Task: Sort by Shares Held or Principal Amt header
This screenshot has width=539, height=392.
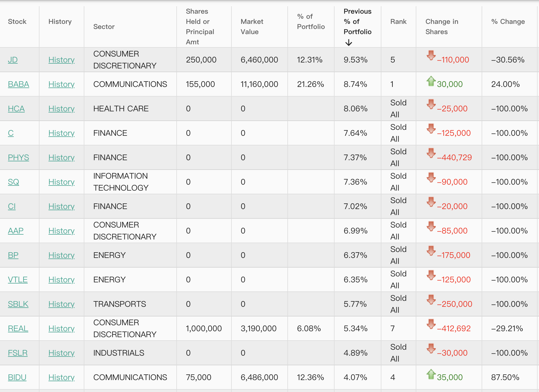Action: [200, 27]
